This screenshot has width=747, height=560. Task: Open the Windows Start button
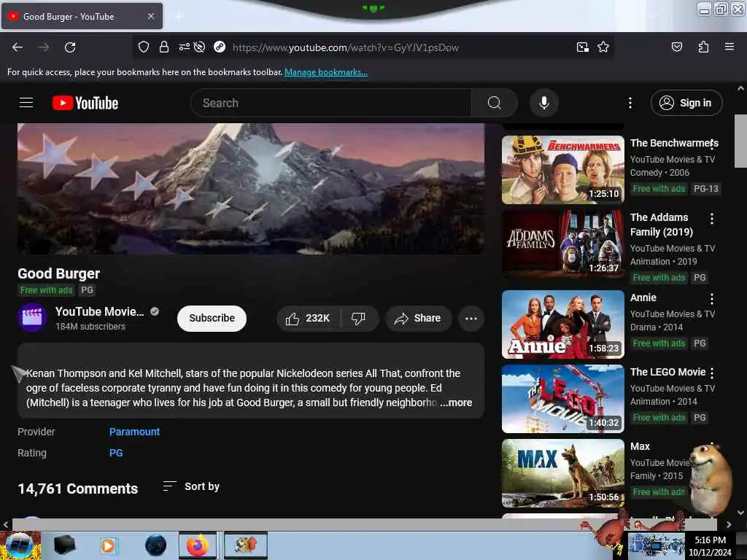point(20,545)
